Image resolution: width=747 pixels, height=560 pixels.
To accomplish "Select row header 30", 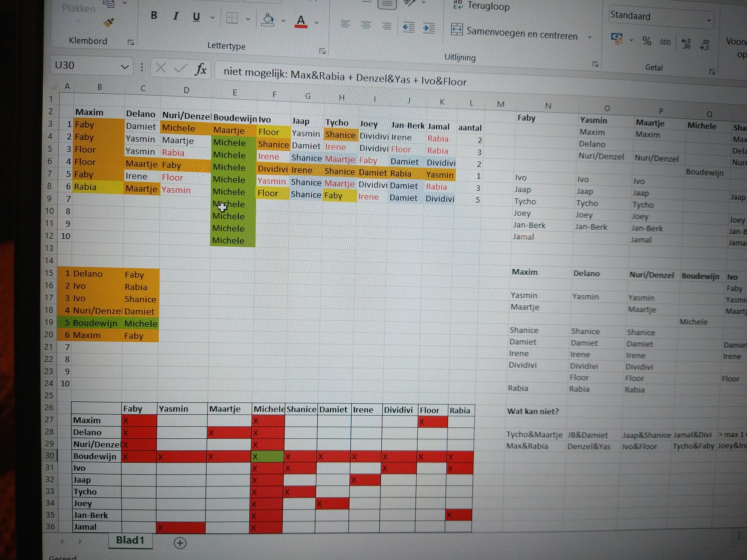I will (x=49, y=455).
